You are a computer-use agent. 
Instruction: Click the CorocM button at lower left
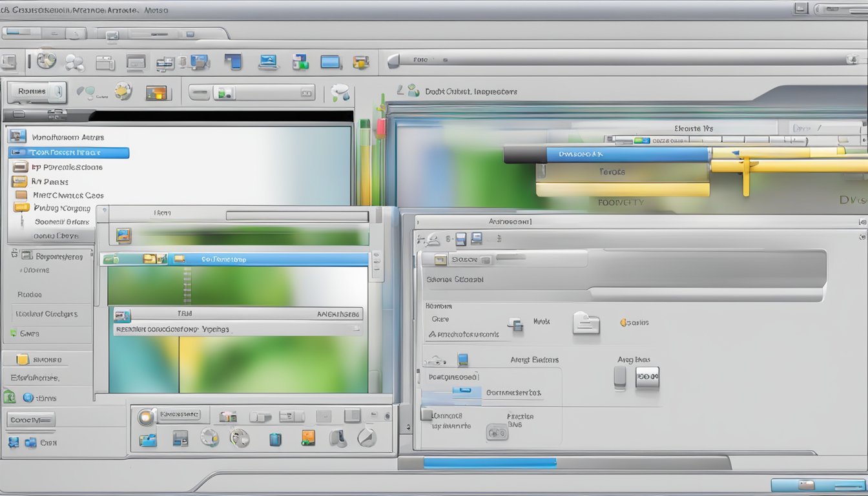[30, 420]
